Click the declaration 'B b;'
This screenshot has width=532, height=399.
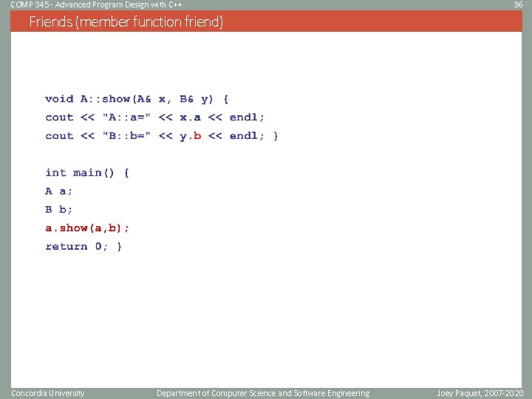(x=58, y=210)
